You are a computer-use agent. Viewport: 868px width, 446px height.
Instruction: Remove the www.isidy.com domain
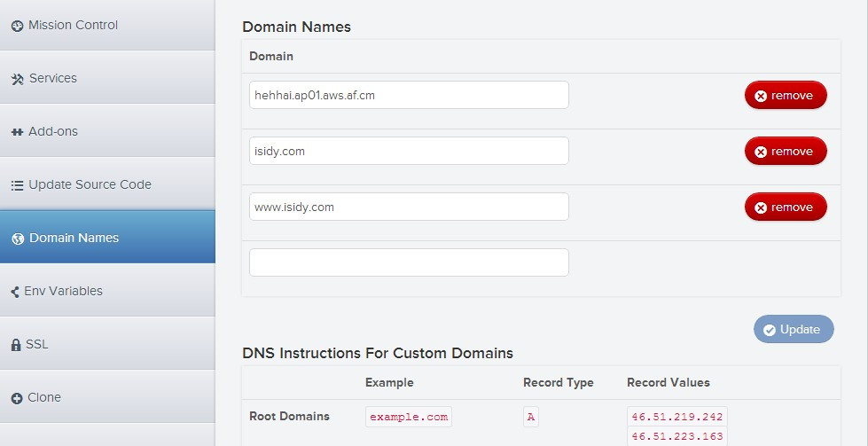785,207
